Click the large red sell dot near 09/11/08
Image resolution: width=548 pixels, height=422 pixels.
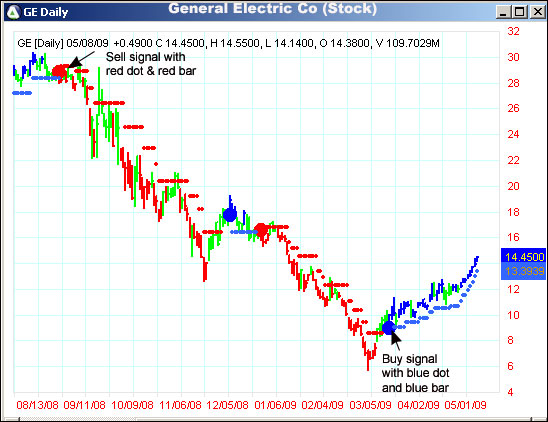click(60, 72)
